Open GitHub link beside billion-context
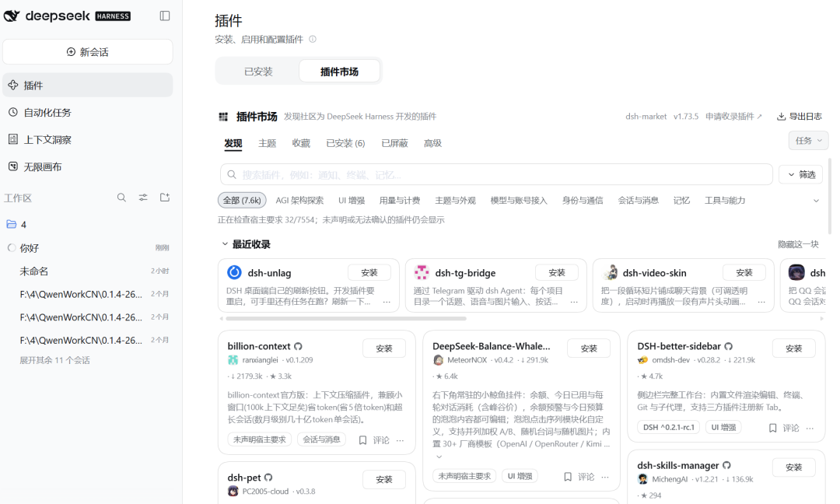The image size is (840, 504). [299, 347]
